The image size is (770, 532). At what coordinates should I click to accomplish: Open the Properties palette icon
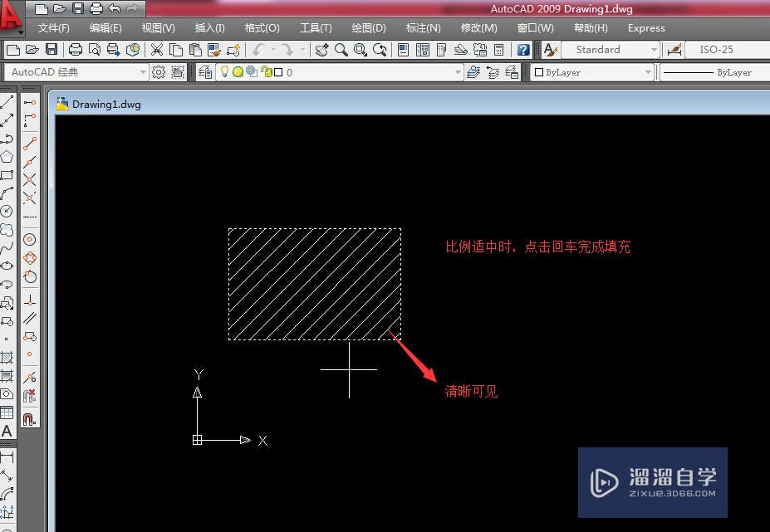click(x=403, y=50)
